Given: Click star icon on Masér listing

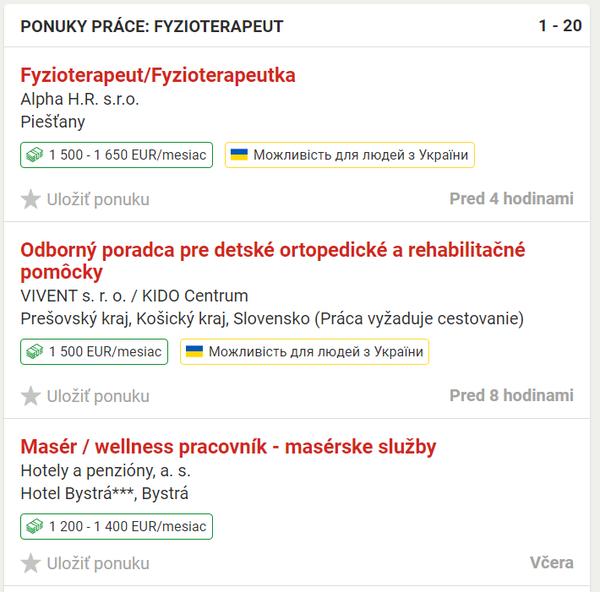Looking at the screenshot, I should click(x=31, y=563).
